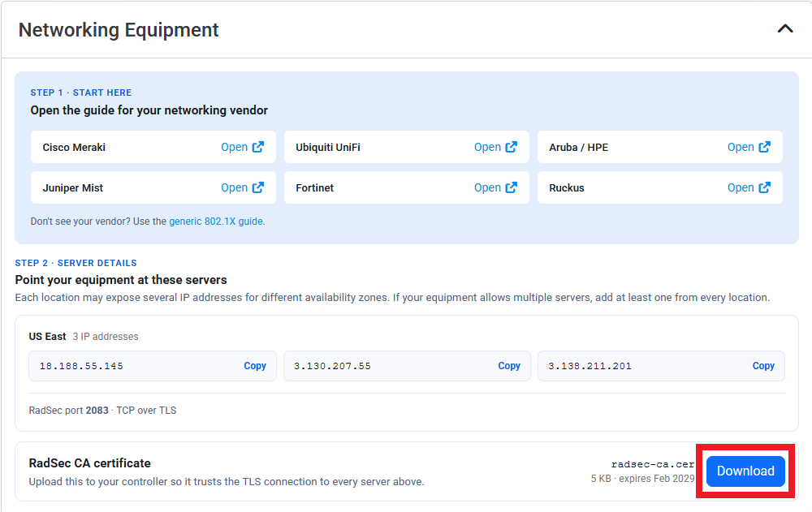Click the '5 KB · expires Feb 2029' text
812x512 pixels.
642,479
